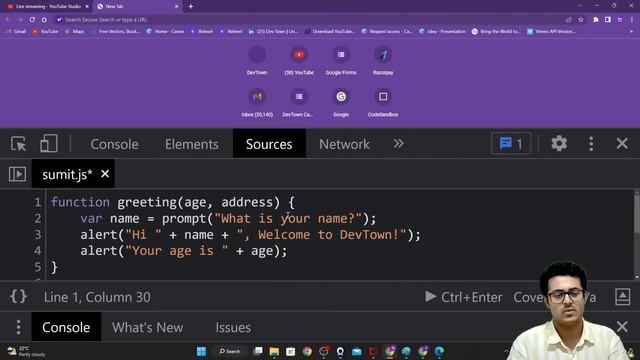The width and height of the screenshot is (640, 360).
Task: Switch to the Elements panel tab
Action: pos(191,144)
